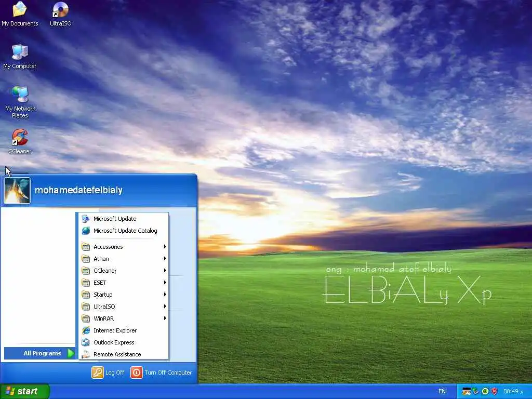Open the WinRAR program folder
The image size is (532, 399).
124,318
